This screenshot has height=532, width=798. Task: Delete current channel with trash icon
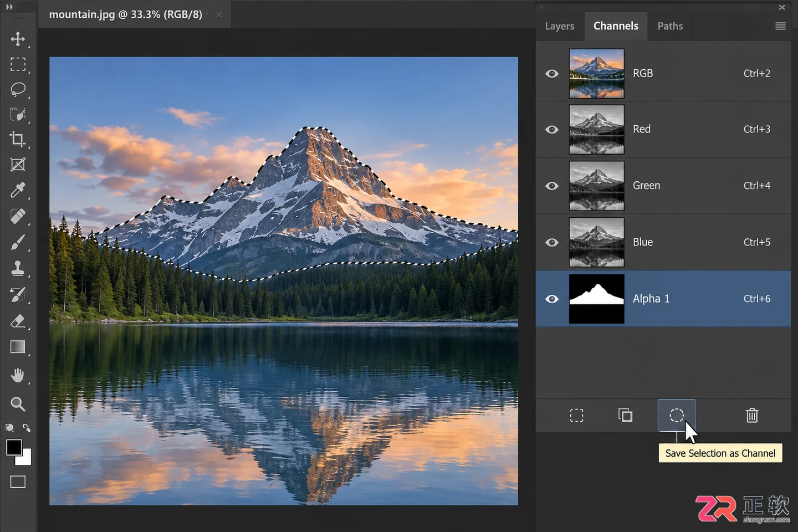pyautogui.click(x=751, y=415)
